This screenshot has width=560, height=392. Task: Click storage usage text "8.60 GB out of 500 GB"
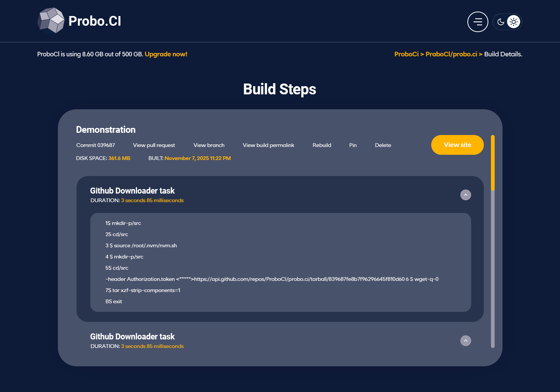point(112,54)
